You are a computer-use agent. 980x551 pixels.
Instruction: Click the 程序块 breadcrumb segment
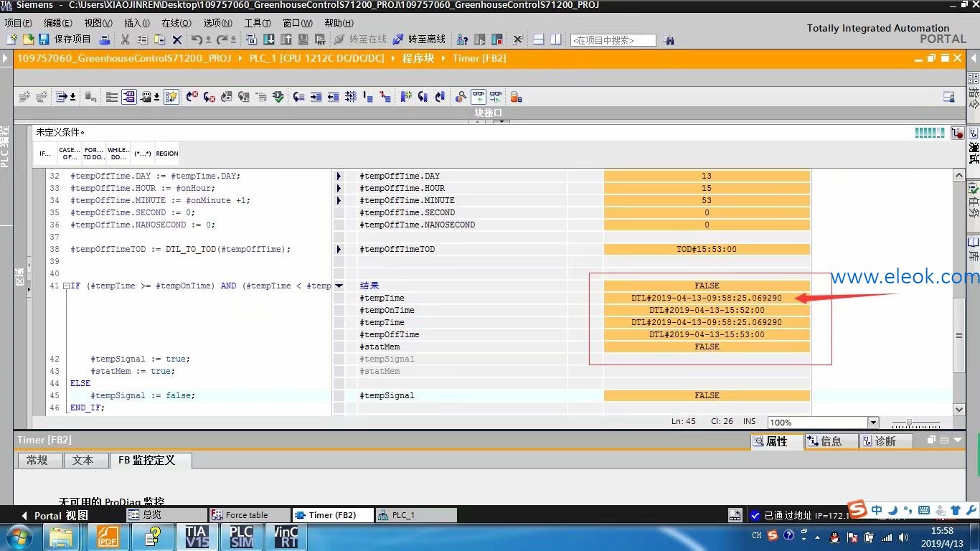coord(418,58)
